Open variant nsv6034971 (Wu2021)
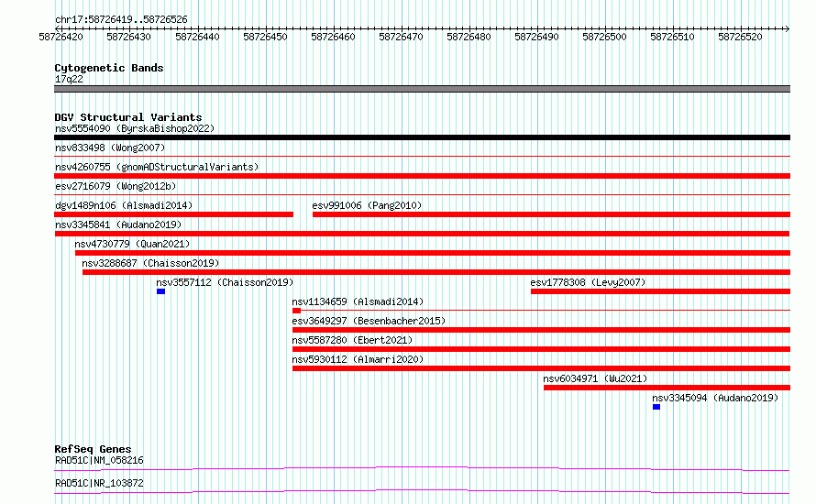The height and width of the screenshot is (504, 816). coord(595,378)
